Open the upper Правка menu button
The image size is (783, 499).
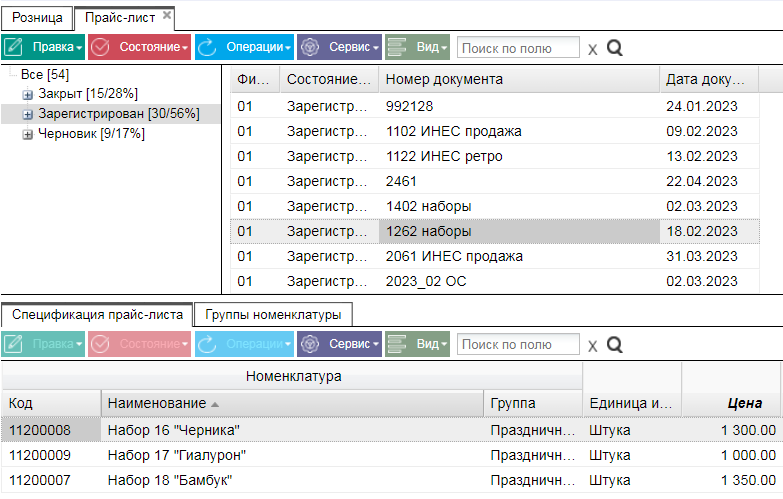[x=43, y=47]
